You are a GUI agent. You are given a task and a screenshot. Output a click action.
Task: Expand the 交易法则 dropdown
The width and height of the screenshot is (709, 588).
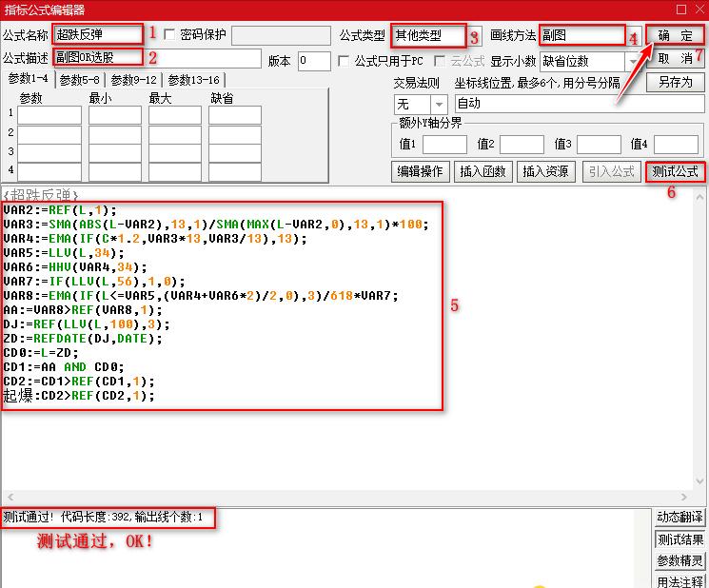tap(439, 104)
